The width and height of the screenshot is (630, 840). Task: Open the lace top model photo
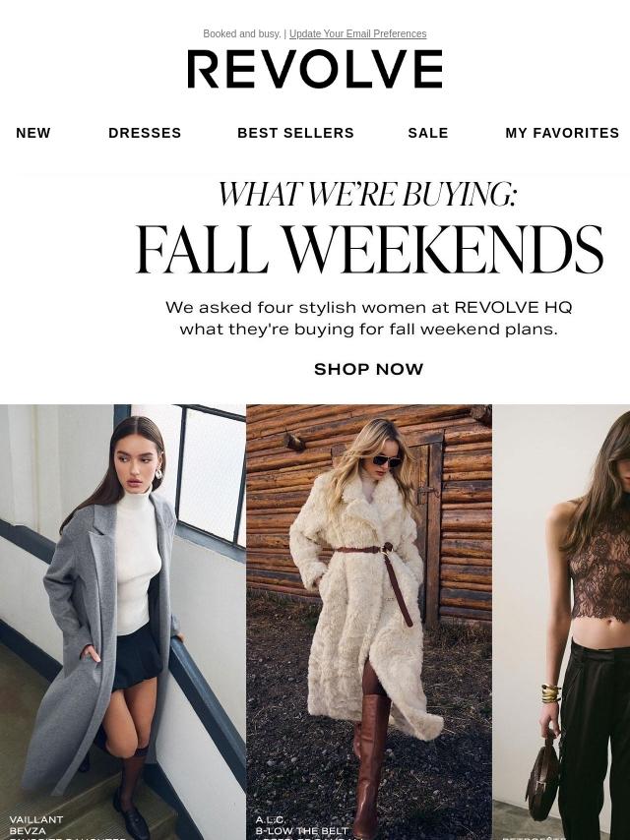(x=561, y=622)
